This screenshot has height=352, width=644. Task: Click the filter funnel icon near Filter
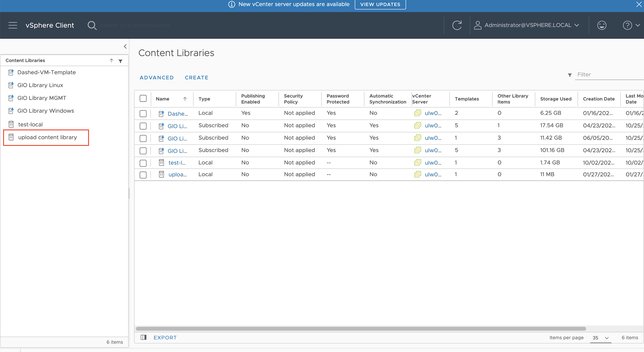pos(570,75)
